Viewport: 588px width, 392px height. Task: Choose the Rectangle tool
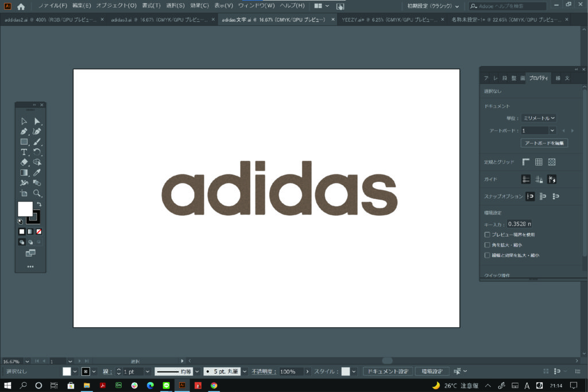coord(24,142)
